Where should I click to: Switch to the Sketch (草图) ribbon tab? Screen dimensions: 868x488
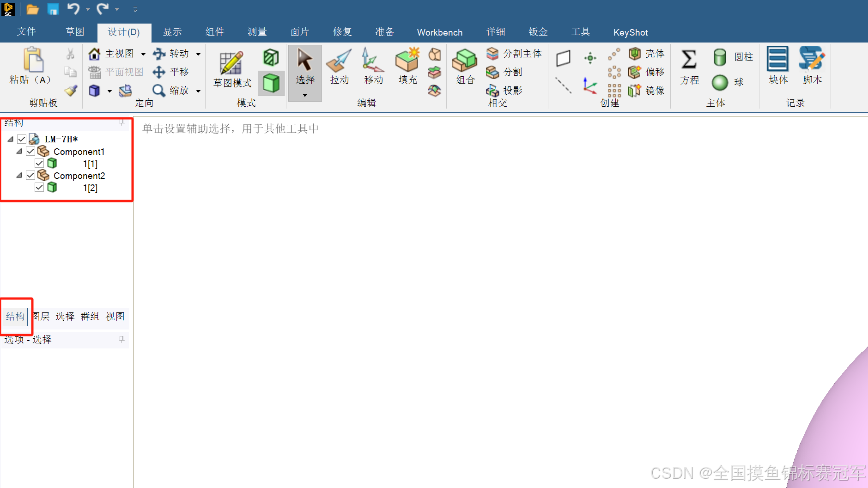click(x=75, y=31)
